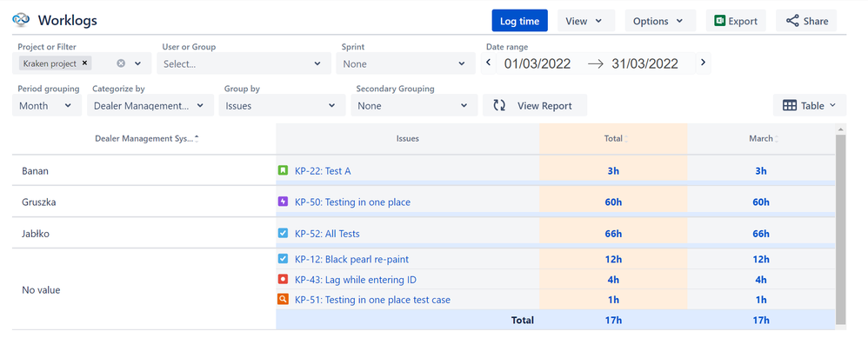Click the story icon of KP-22
Image resolution: width=868 pixels, height=338 pixels.
click(283, 170)
